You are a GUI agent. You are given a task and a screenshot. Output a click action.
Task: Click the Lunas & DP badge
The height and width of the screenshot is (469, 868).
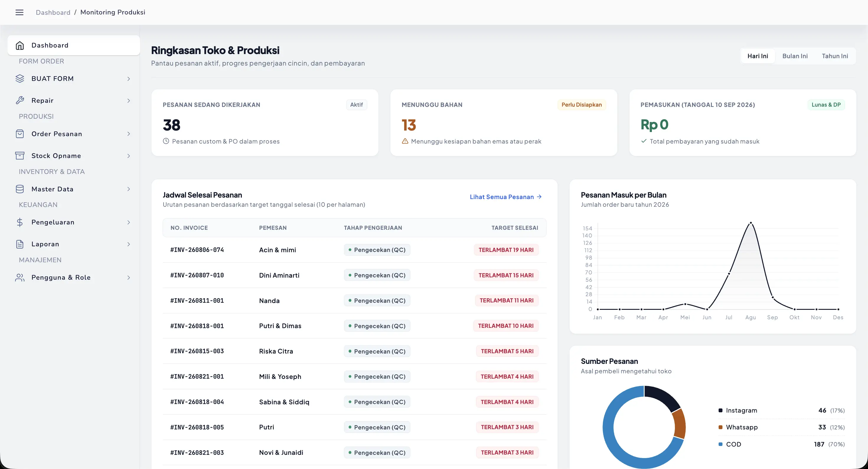coord(826,105)
